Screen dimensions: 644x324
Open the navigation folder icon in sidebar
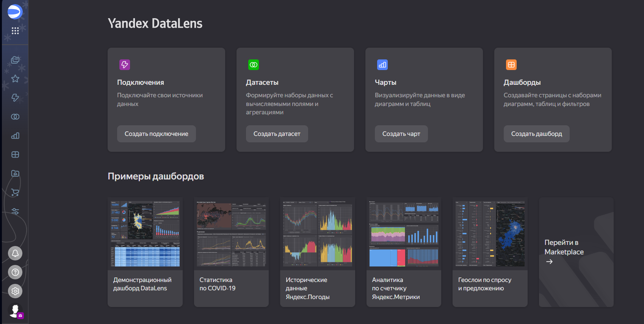15,173
